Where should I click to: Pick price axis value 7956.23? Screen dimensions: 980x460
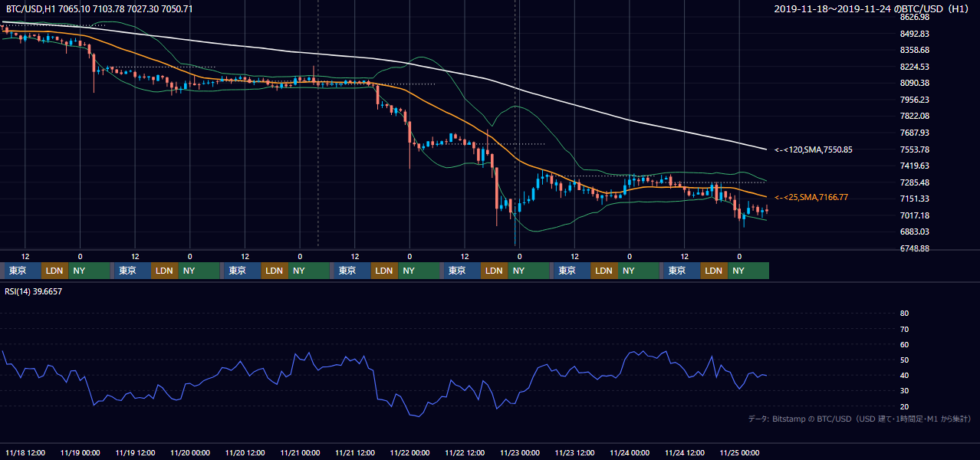coord(915,100)
